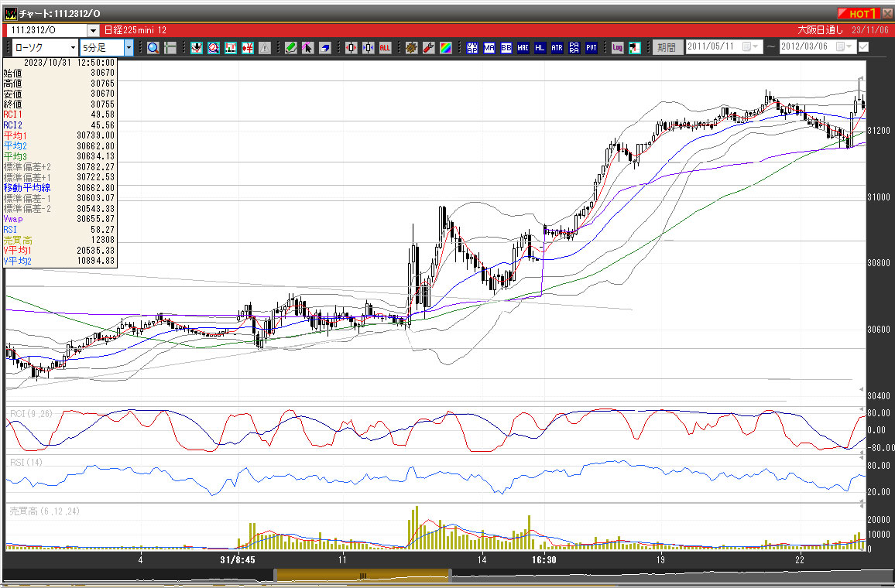Tick the checkbox beside the end date
This screenshot has height=588, width=895.
[x=863, y=46]
